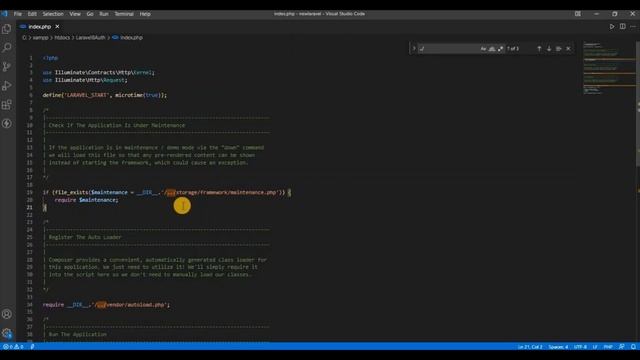The height and width of the screenshot is (360, 640).
Task: Click UTF-8 encoding in status bar
Action: point(580,347)
